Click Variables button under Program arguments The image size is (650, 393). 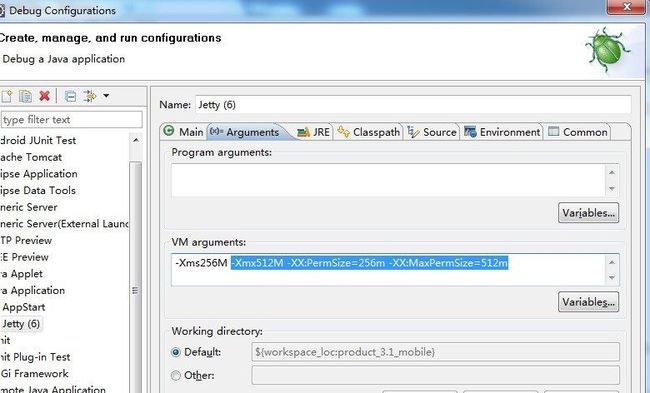[588, 213]
